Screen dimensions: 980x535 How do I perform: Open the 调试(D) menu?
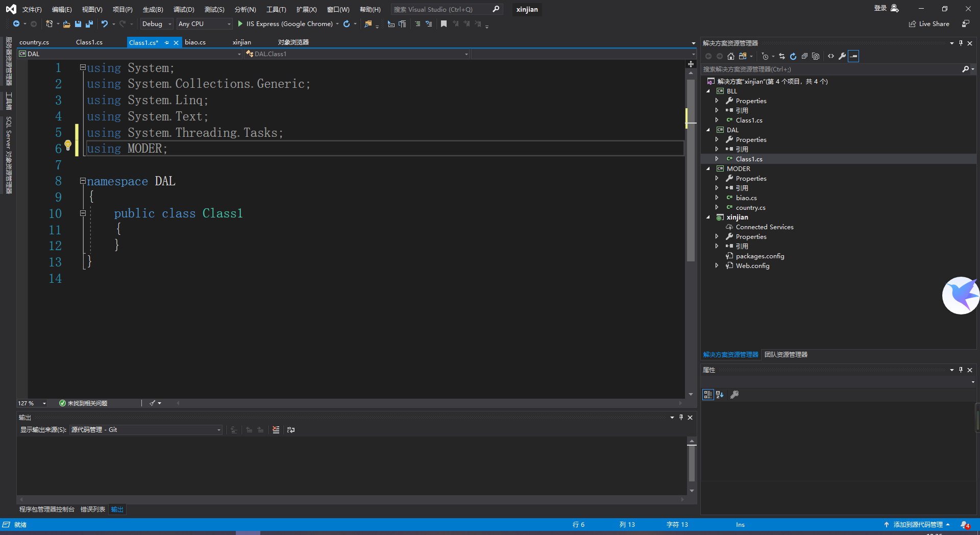point(184,10)
